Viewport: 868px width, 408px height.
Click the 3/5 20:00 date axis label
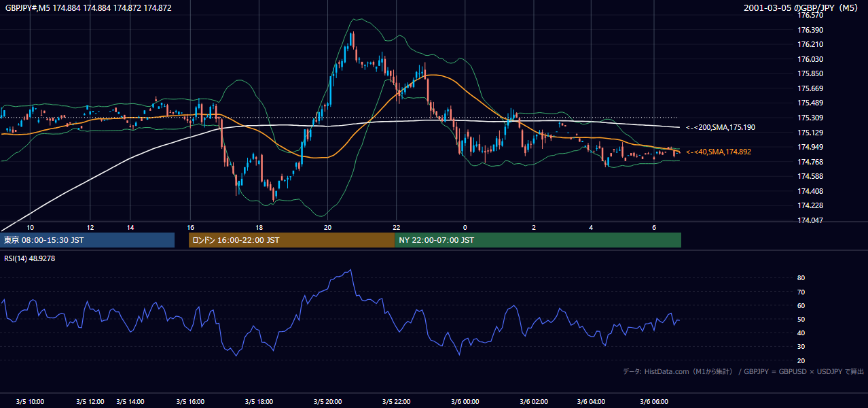tap(327, 402)
